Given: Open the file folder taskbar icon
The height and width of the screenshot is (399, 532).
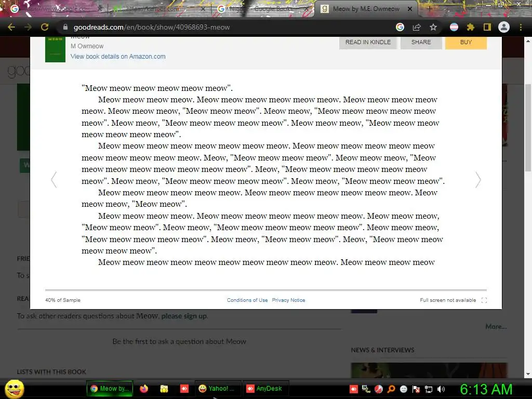Looking at the screenshot, I should 164,389.
